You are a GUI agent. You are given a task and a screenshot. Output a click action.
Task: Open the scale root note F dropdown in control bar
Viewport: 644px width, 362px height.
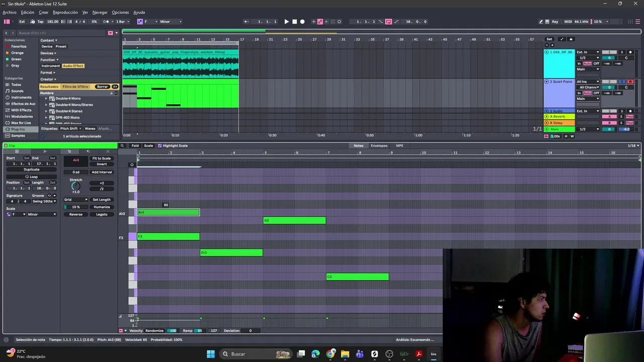(x=149, y=22)
